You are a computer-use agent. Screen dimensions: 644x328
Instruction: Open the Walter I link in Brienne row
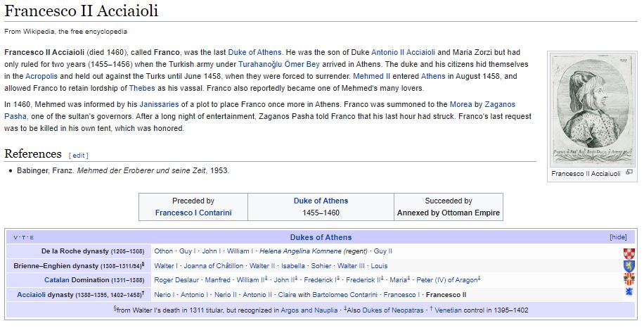point(166,265)
